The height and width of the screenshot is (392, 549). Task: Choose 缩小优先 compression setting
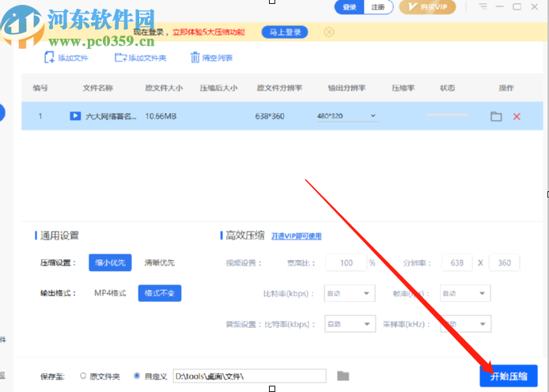tap(110, 262)
